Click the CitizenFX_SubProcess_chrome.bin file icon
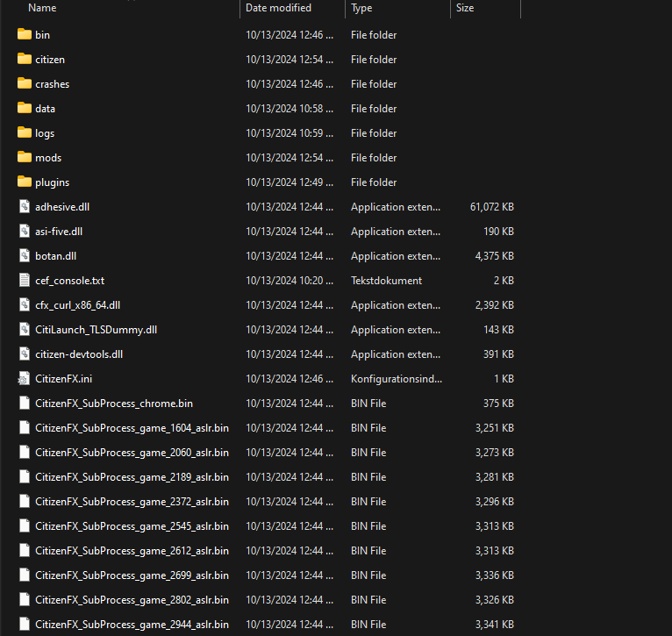 [x=25, y=403]
